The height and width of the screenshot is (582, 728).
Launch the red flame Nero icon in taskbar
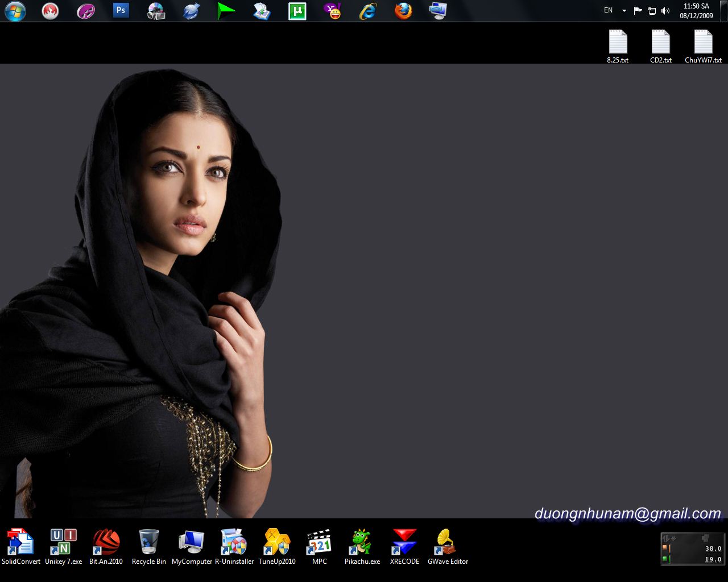51,11
